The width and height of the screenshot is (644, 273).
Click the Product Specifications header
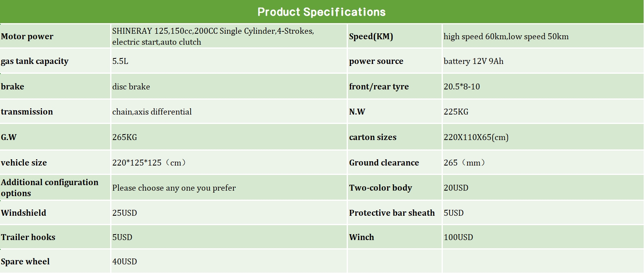click(322, 12)
